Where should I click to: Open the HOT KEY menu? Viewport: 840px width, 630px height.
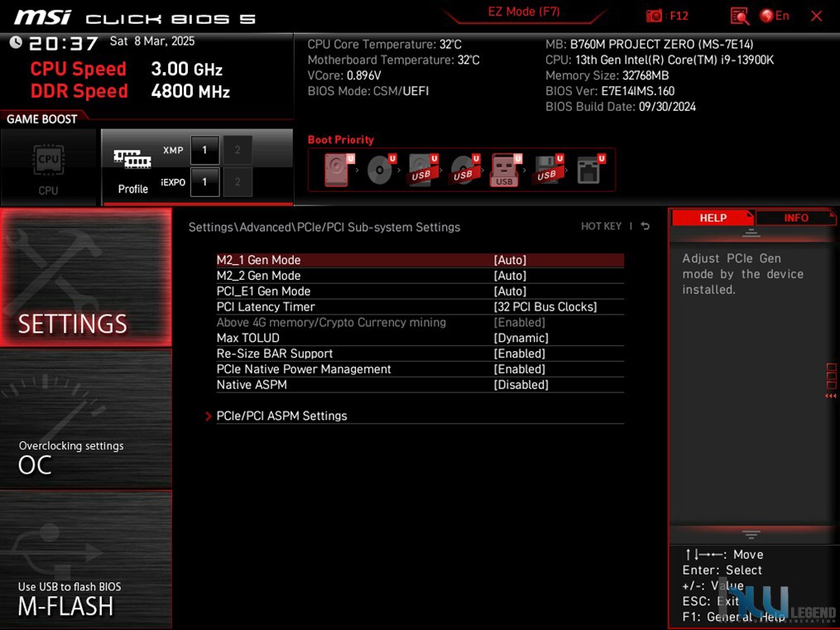pyautogui.click(x=601, y=226)
